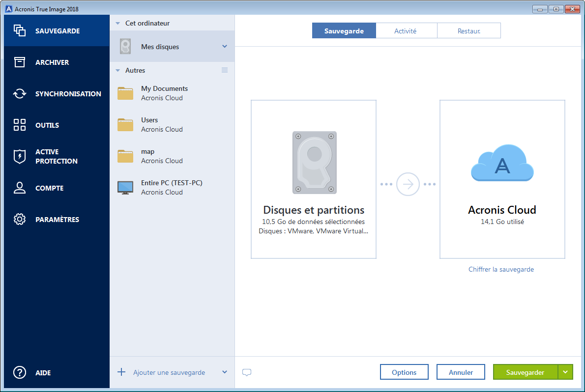Open the Options button

pyautogui.click(x=404, y=372)
